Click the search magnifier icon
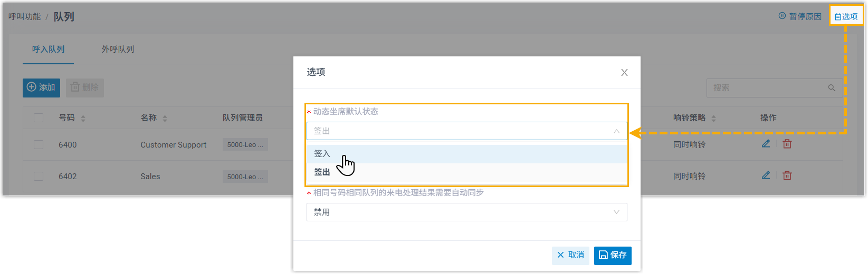 (832, 88)
